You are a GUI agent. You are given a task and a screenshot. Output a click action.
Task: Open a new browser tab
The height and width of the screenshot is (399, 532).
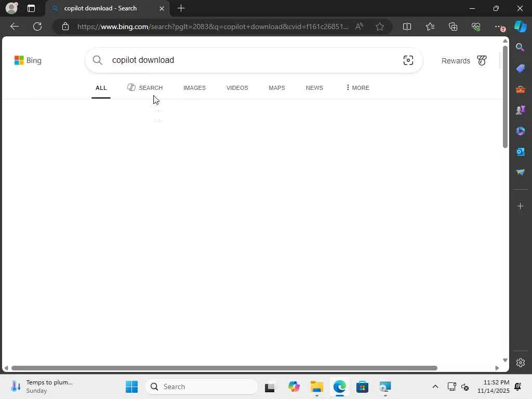(181, 8)
